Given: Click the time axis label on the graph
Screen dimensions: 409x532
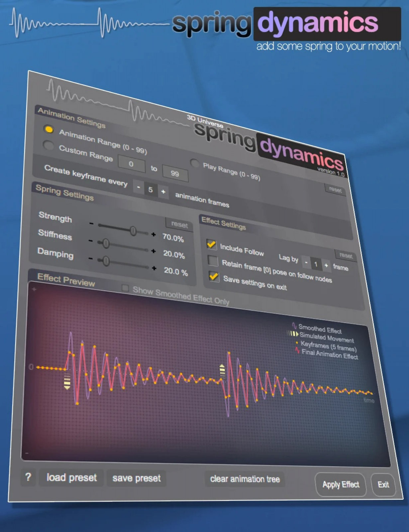Looking at the screenshot, I should point(369,400).
